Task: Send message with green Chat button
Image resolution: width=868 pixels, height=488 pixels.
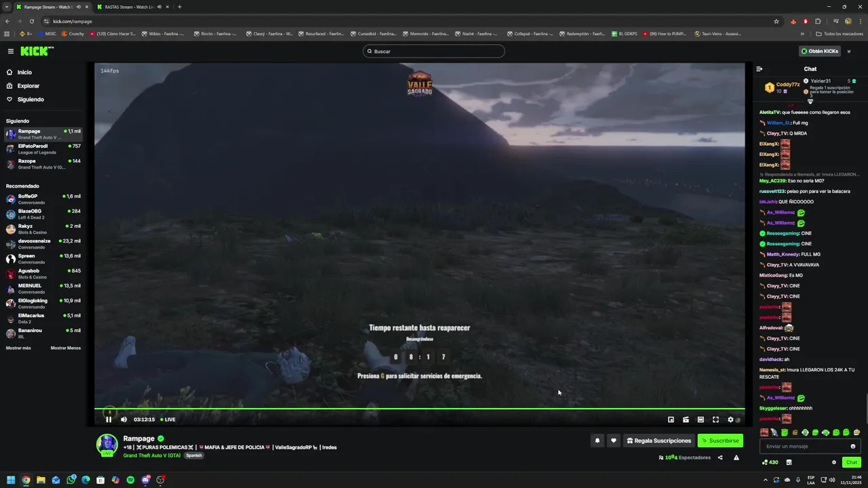Action: tap(852, 462)
